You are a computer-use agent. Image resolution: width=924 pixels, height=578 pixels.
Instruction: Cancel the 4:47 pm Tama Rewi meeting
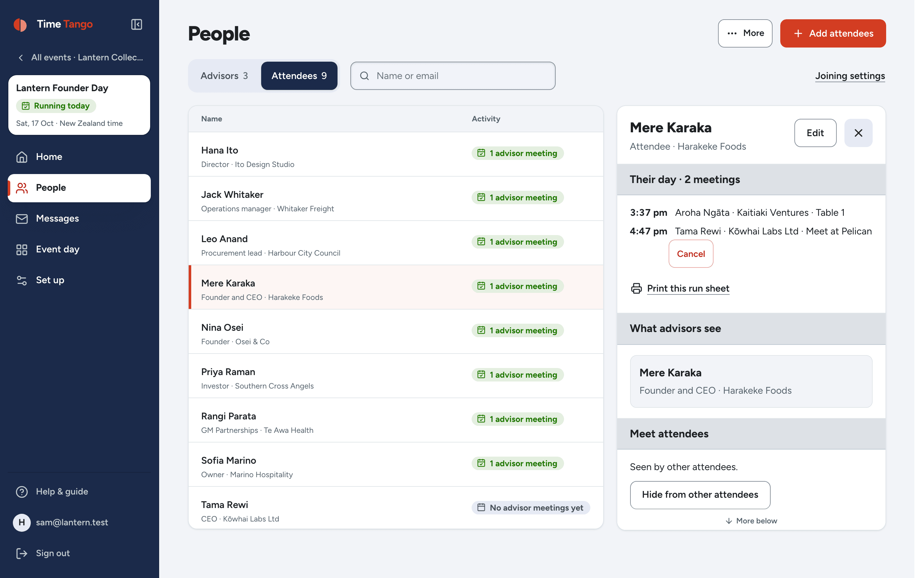[x=691, y=254]
